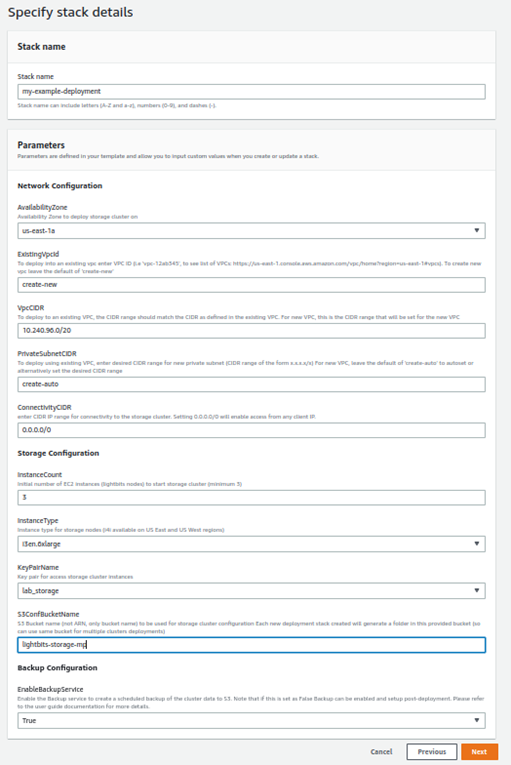Screen dimensions: 511x765
Task: Click the Stack name input field
Action: pyautogui.click(x=251, y=91)
